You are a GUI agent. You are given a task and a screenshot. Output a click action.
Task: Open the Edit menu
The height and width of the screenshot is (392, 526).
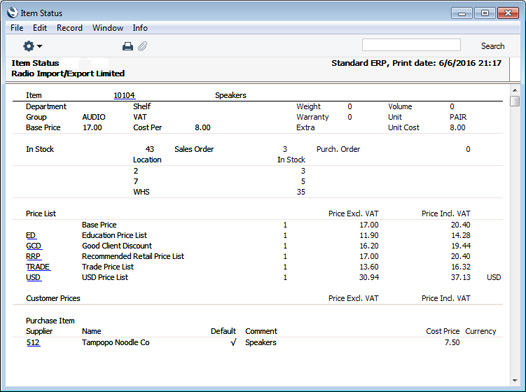(40, 28)
